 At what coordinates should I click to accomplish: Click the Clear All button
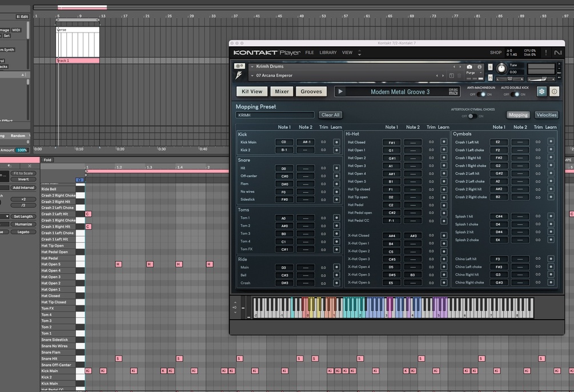pos(330,115)
